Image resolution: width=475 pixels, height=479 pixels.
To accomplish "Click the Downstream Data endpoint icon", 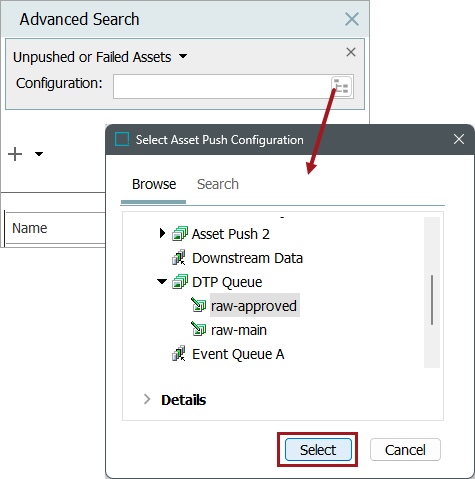I will (179, 258).
